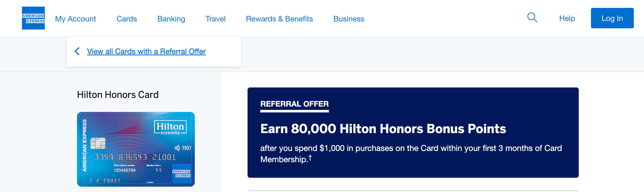Click the Hilton Honors Card title
The height and width of the screenshot is (192, 644).
click(118, 95)
